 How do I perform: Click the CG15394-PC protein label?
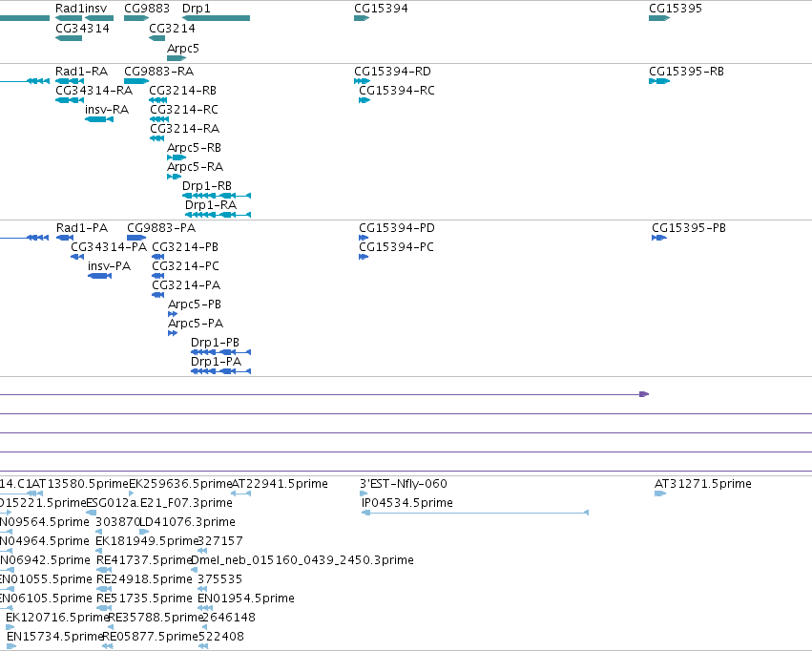[x=396, y=247]
